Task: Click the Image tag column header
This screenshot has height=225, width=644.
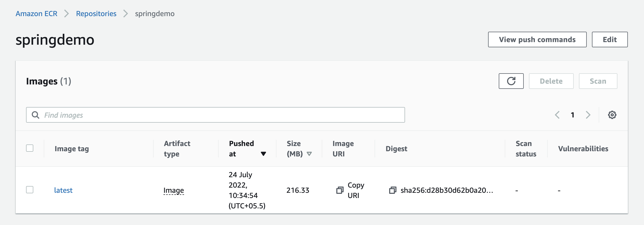Action: 72,149
